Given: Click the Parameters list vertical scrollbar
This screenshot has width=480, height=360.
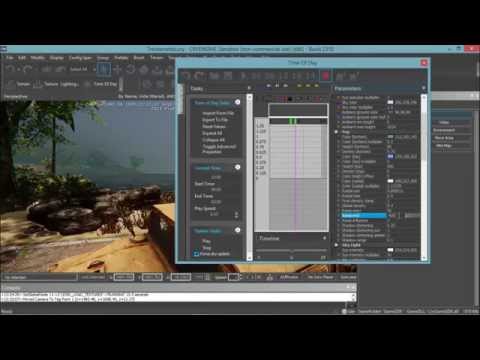Looking at the screenshot, I should point(424,178).
